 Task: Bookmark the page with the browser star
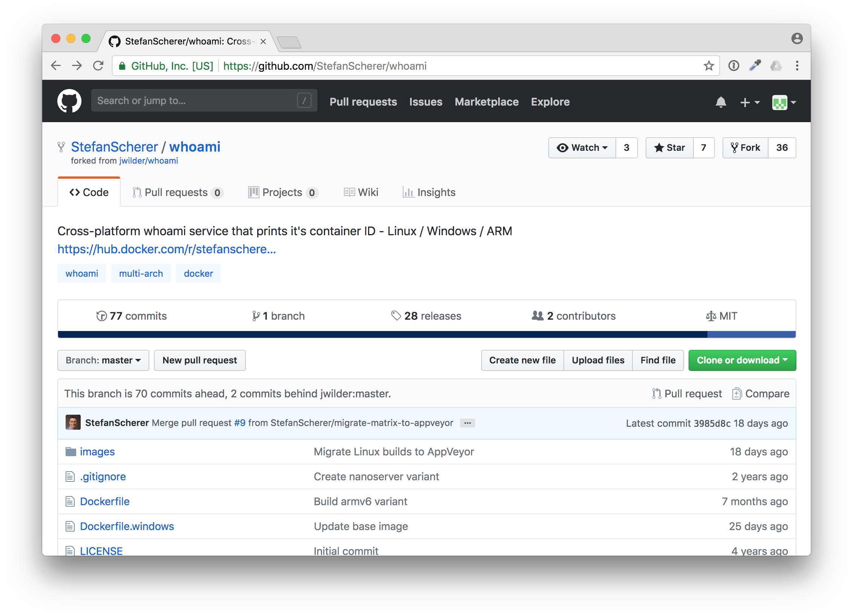coord(709,66)
